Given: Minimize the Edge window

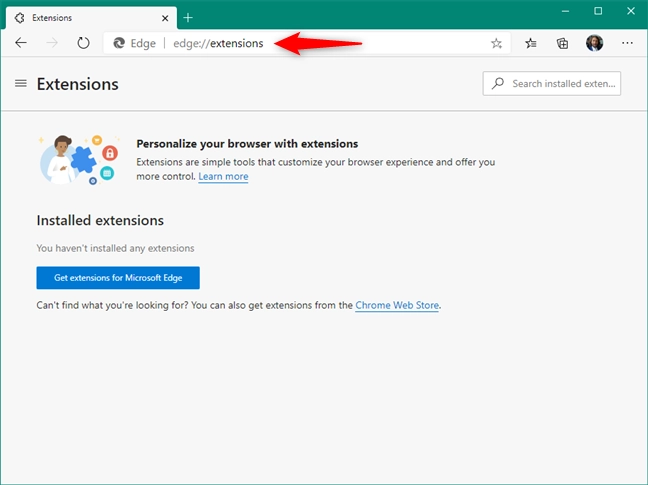Looking at the screenshot, I should pos(565,11).
